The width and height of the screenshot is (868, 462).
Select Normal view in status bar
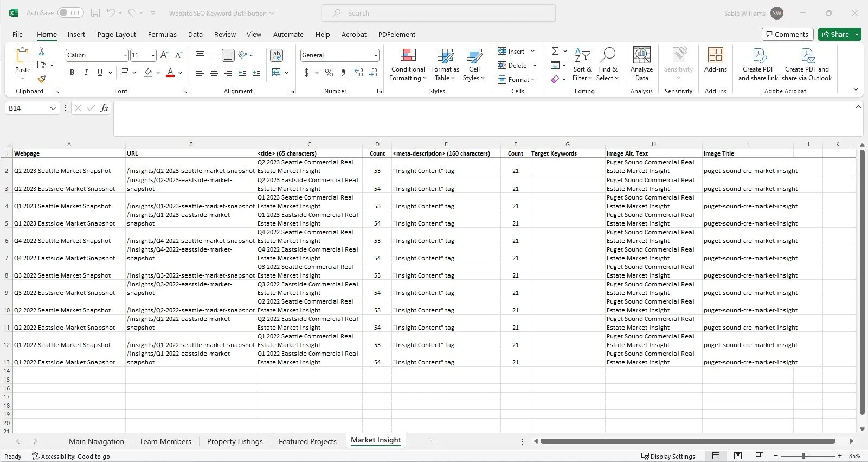[x=716, y=456]
